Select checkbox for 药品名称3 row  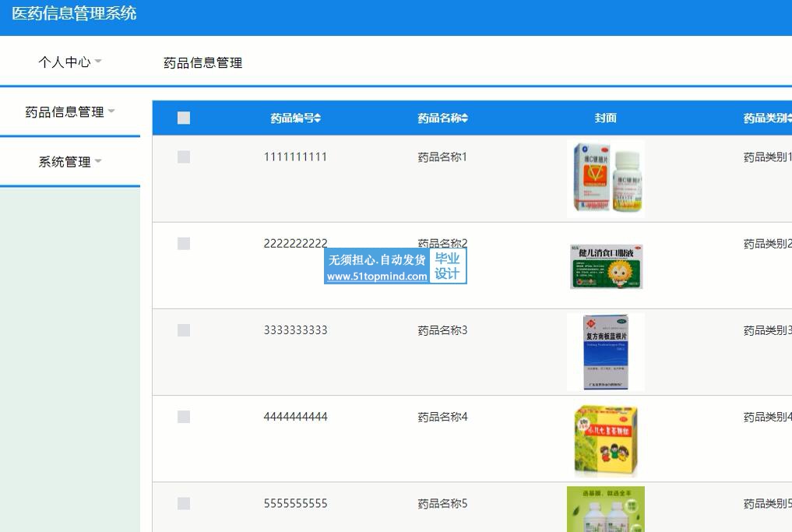pyautogui.click(x=184, y=330)
